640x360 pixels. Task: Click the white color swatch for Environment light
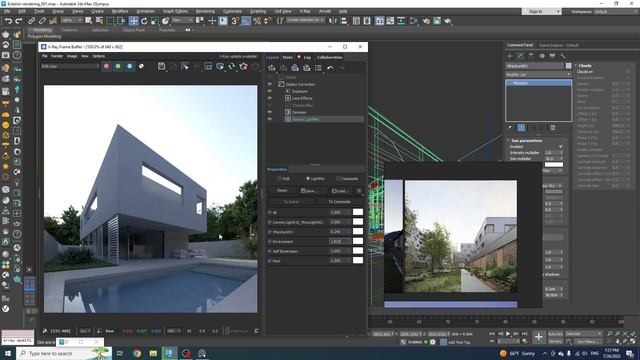click(x=358, y=241)
